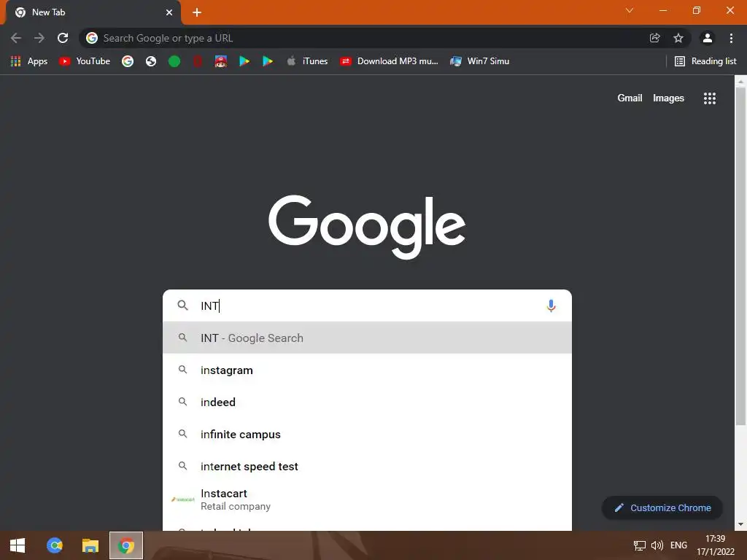Open File Explorer from the taskbar
The image size is (747, 560).
[90, 545]
